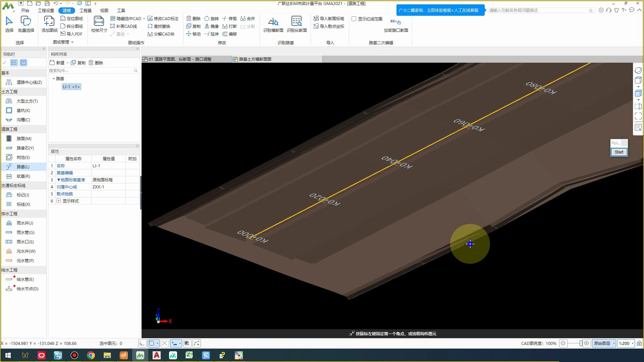Enable the 显示红线范围 checkbox
644x362 pixels.
354,19
